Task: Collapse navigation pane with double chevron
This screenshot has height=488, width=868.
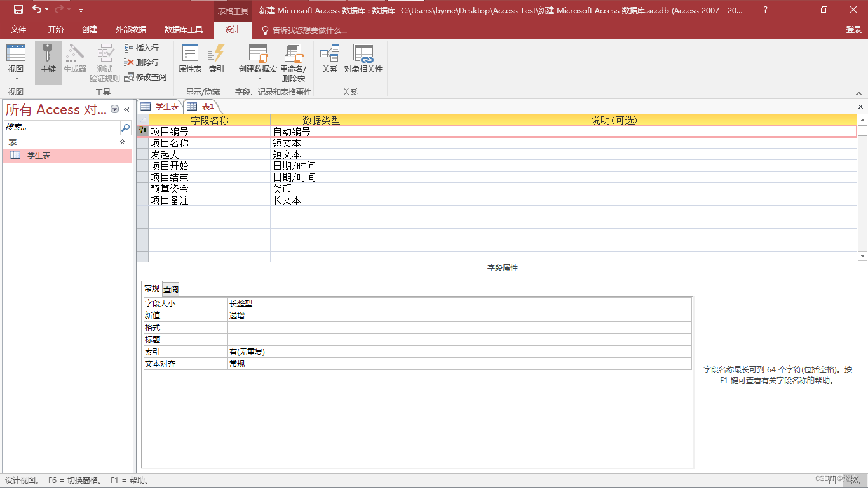Action: 126,109
